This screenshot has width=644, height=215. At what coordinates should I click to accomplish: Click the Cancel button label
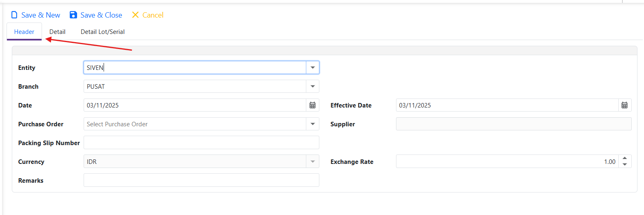tap(153, 15)
